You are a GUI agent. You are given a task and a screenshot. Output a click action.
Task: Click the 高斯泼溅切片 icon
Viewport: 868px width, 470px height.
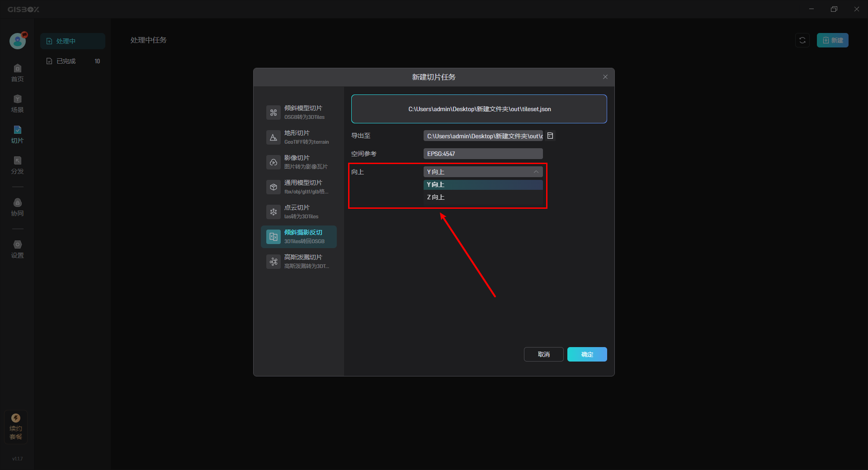(x=274, y=262)
